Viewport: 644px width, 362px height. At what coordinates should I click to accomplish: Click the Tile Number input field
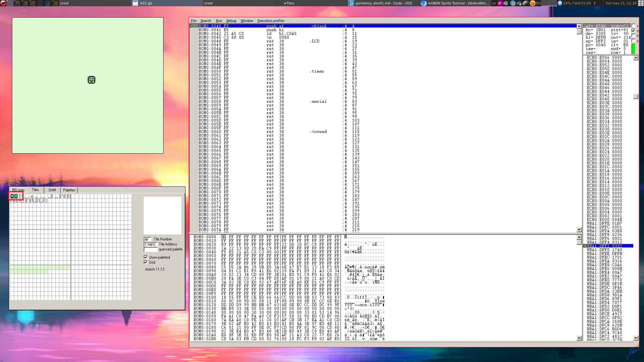coord(147,239)
